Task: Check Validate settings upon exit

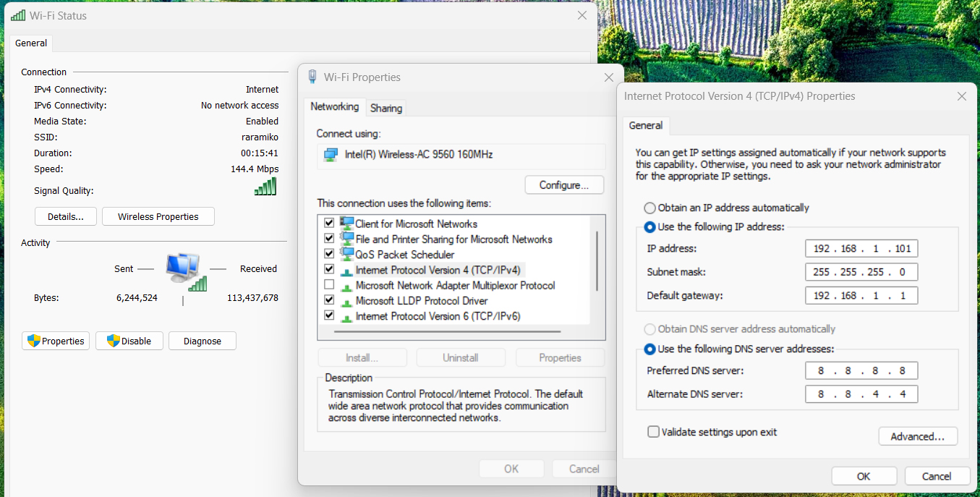Action: [654, 432]
